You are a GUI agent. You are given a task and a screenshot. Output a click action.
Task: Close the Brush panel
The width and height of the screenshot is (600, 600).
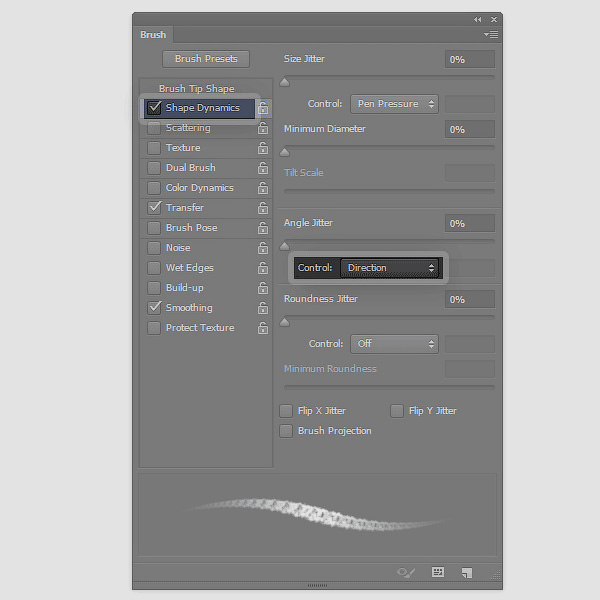pos(494,20)
